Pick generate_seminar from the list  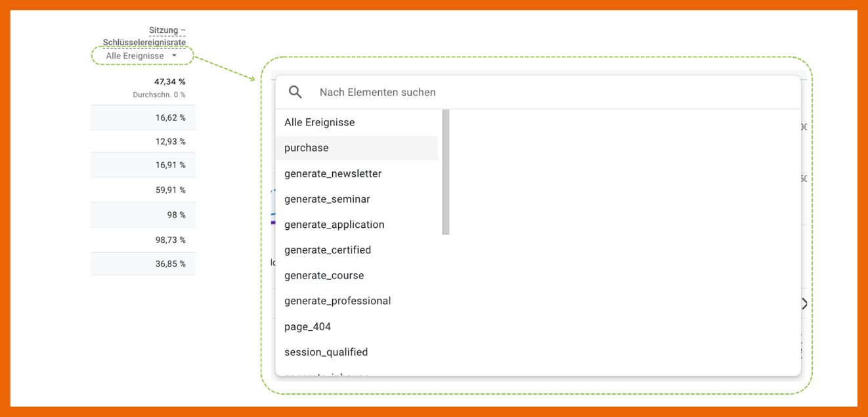pyautogui.click(x=327, y=200)
